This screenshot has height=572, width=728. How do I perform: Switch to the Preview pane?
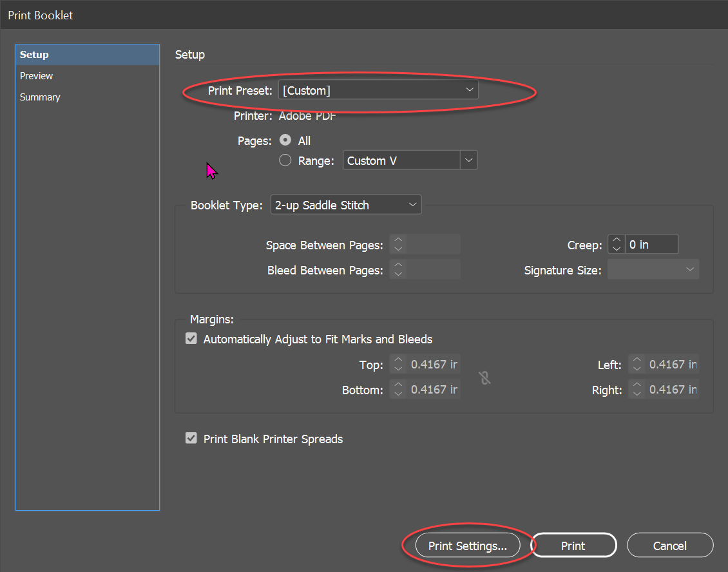pyautogui.click(x=36, y=75)
